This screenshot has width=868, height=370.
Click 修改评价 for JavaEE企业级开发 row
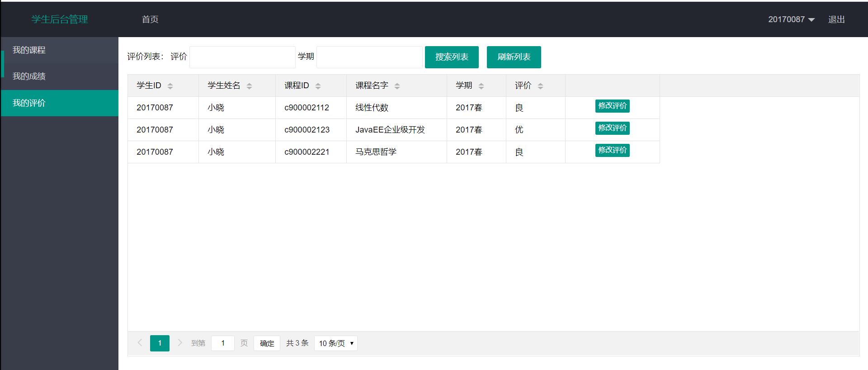click(613, 128)
